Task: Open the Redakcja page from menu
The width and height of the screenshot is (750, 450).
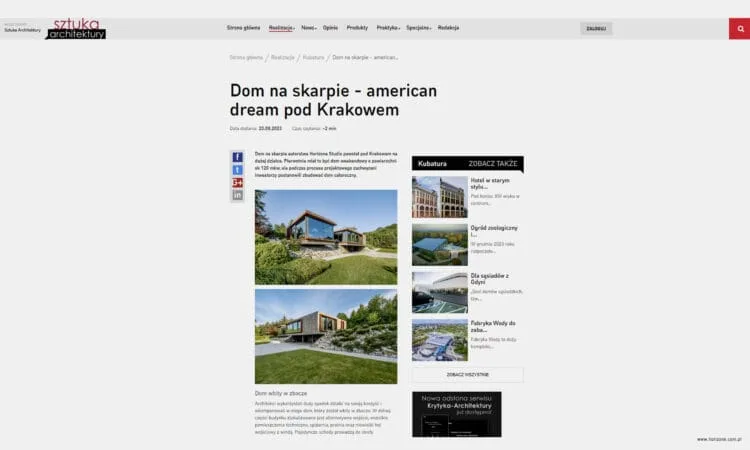Action: (x=448, y=28)
